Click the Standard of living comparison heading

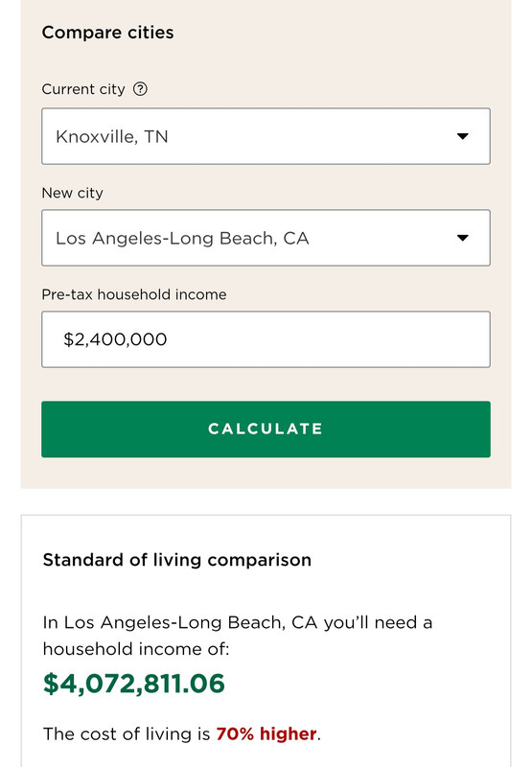pyautogui.click(x=177, y=560)
